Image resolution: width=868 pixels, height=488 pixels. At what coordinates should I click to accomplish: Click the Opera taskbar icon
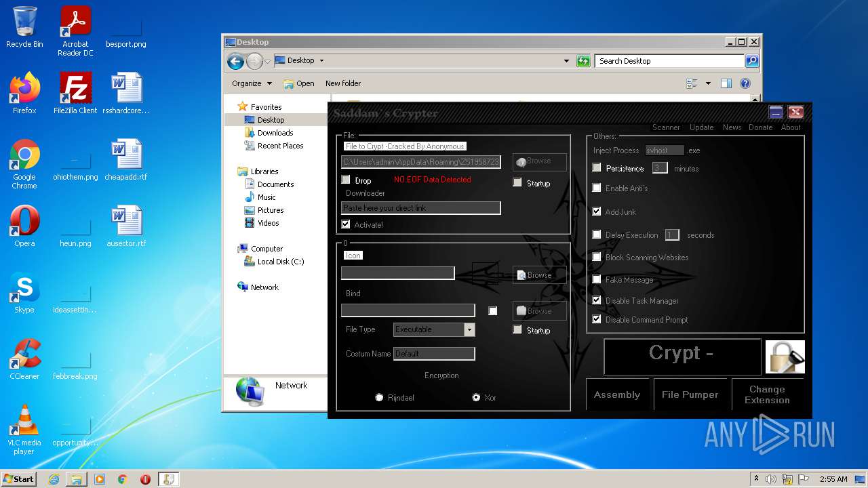145,479
